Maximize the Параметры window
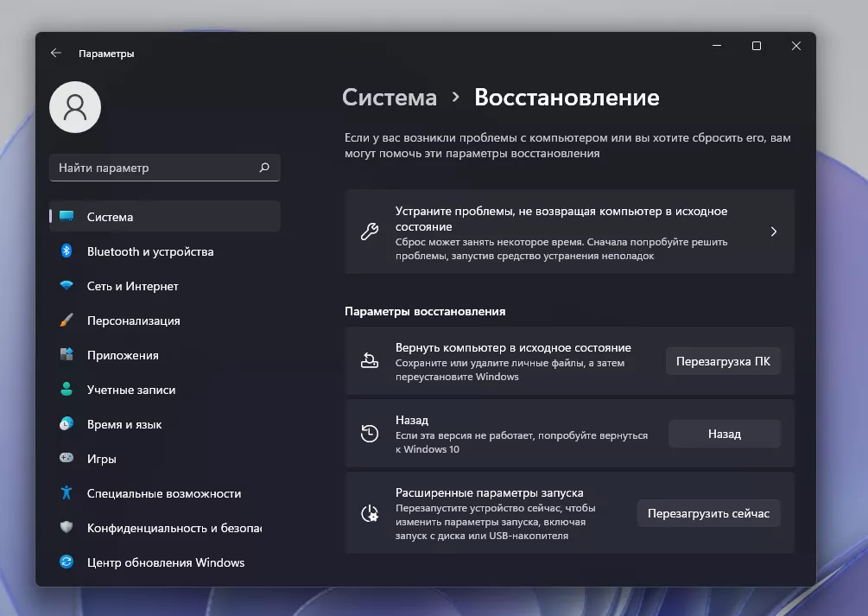Viewport: 868px width, 616px height. (x=757, y=46)
